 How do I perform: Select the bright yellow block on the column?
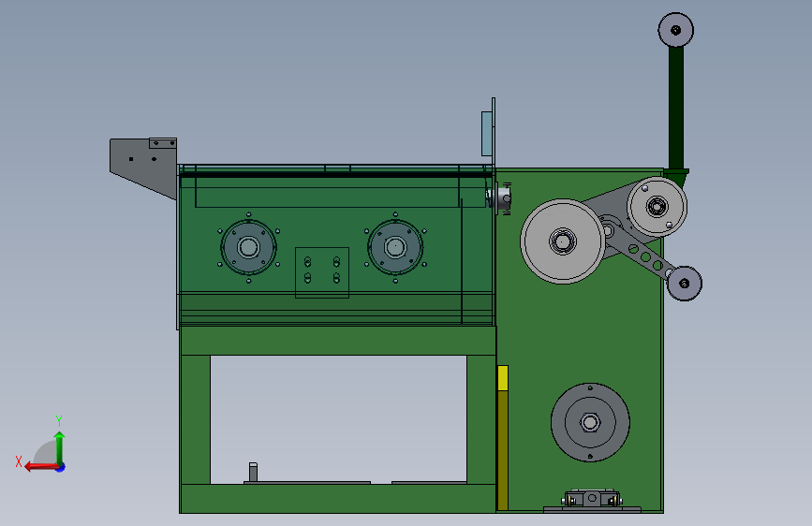(x=502, y=378)
